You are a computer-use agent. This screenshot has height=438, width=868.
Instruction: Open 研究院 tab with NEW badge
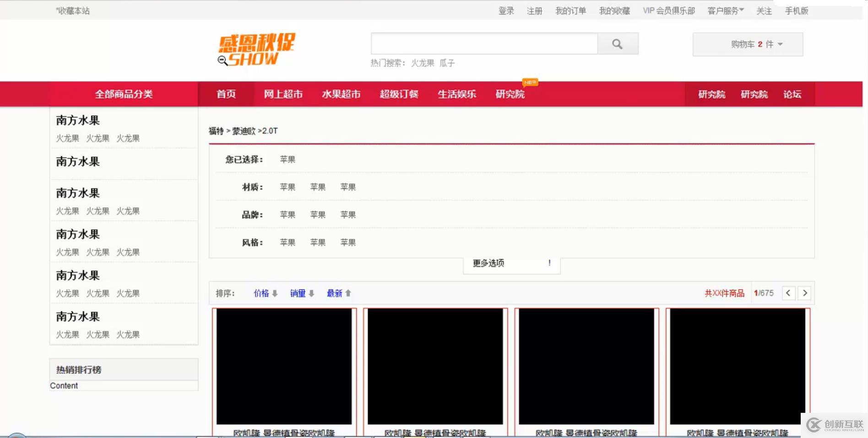510,94
